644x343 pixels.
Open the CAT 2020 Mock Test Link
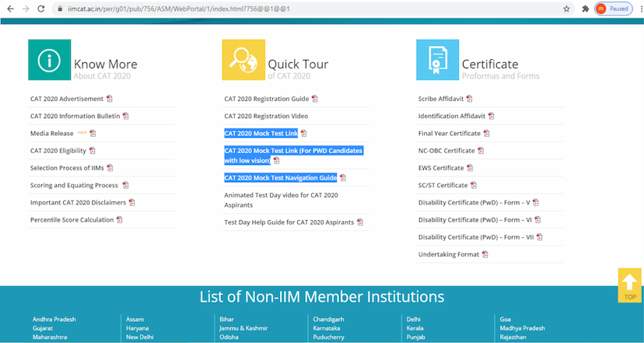261,133
